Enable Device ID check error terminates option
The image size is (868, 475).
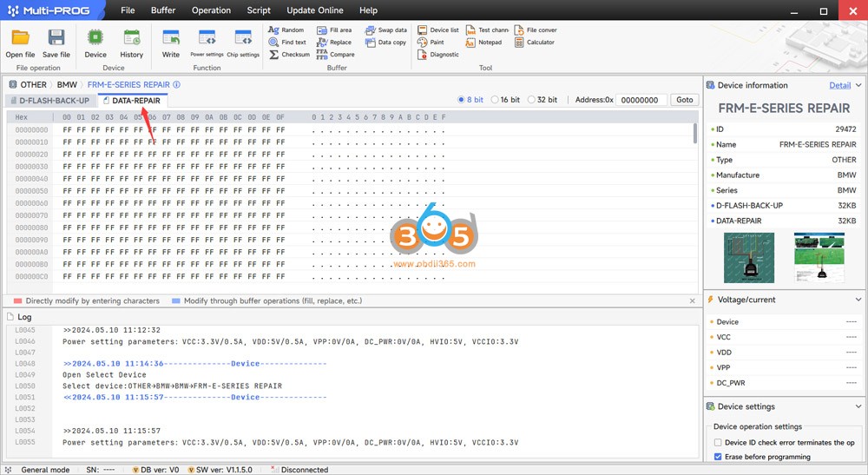(x=718, y=442)
